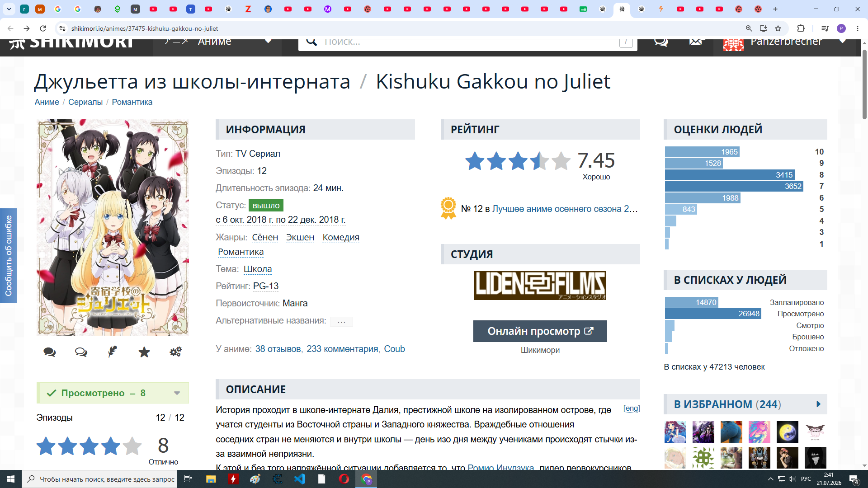This screenshot has height=488, width=868.
Task: Click the browser address bar URL
Action: (x=145, y=28)
